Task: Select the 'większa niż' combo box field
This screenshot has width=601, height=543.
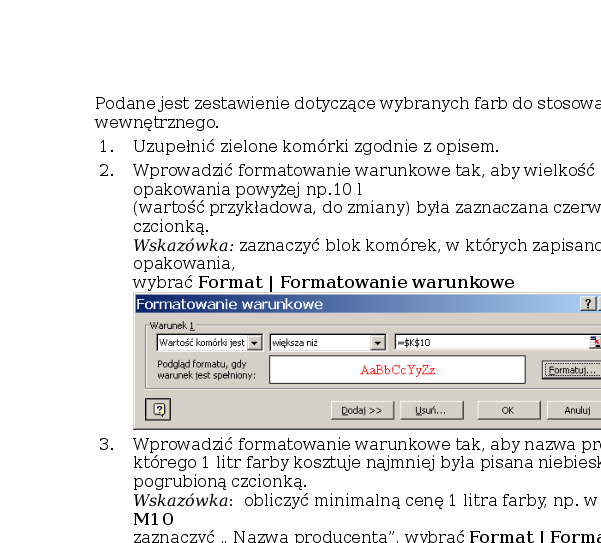Action: point(319,343)
